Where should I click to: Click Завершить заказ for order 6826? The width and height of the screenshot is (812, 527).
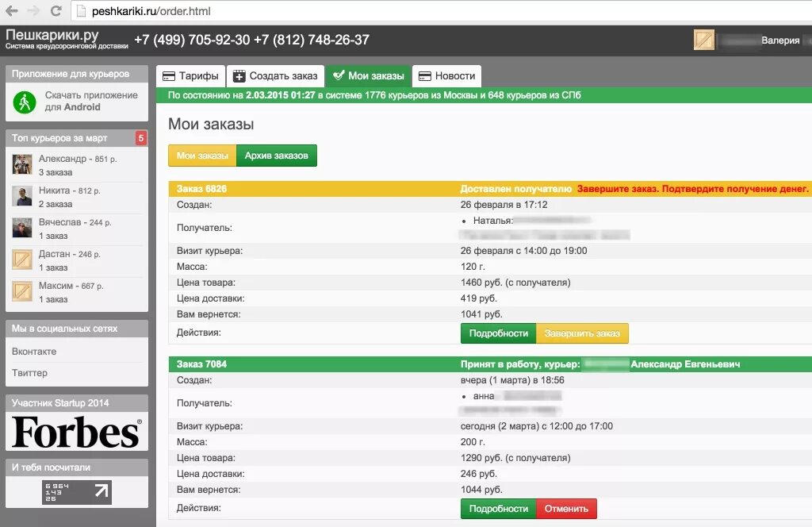click(x=582, y=333)
